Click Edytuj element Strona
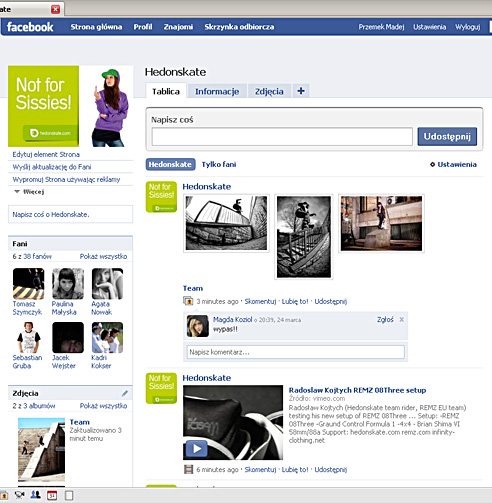 pos(46,154)
